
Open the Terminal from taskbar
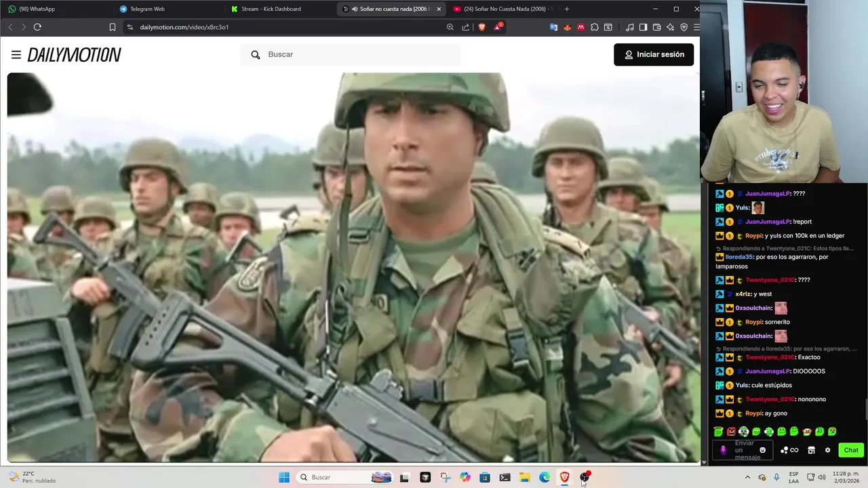pyautogui.click(x=505, y=477)
